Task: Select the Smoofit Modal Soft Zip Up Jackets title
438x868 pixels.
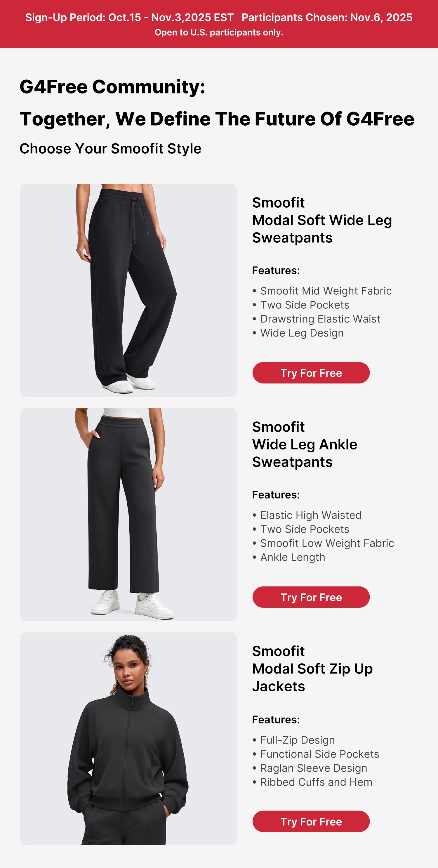Action: (x=312, y=669)
